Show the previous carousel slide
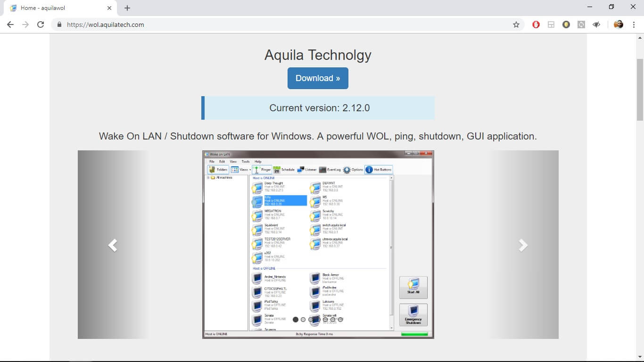The height and width of the screenshot is (362, 644). 113,245
